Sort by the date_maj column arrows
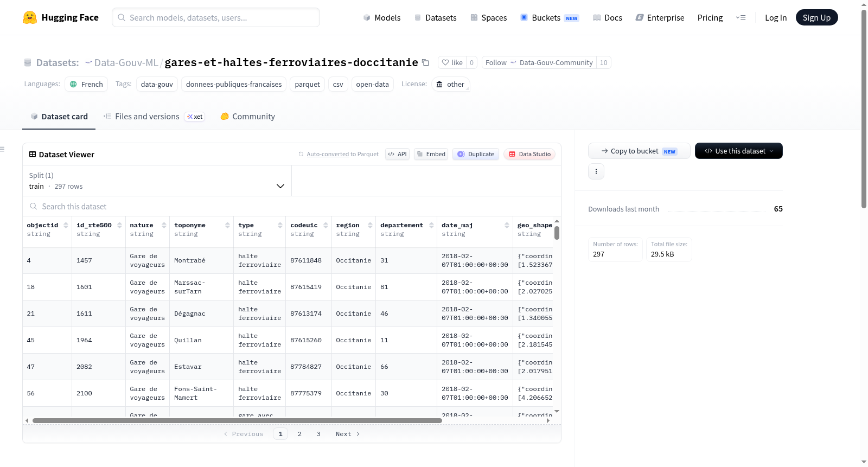Image resolution: width=868 pixels, height=467 pixels. [507, 225]
